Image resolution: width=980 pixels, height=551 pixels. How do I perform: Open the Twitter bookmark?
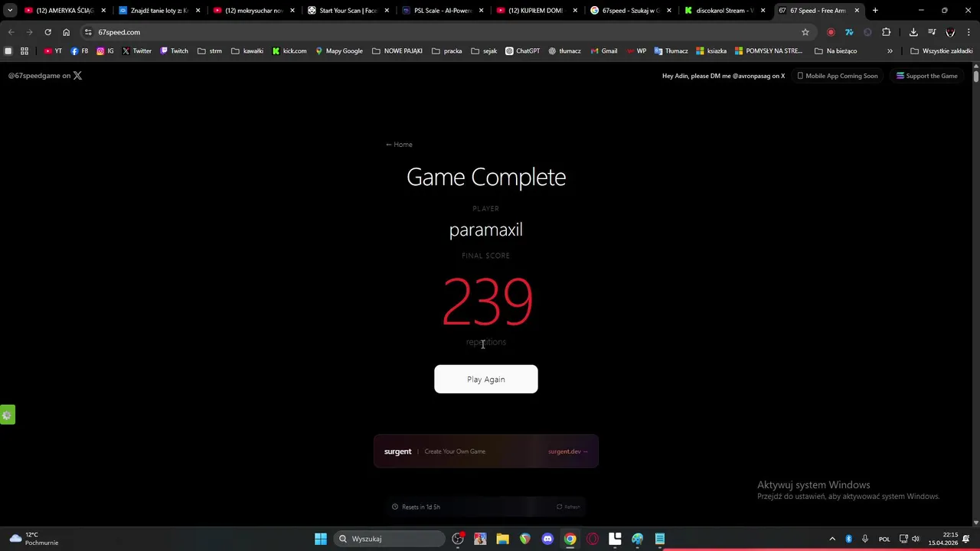tap(136, 51)
